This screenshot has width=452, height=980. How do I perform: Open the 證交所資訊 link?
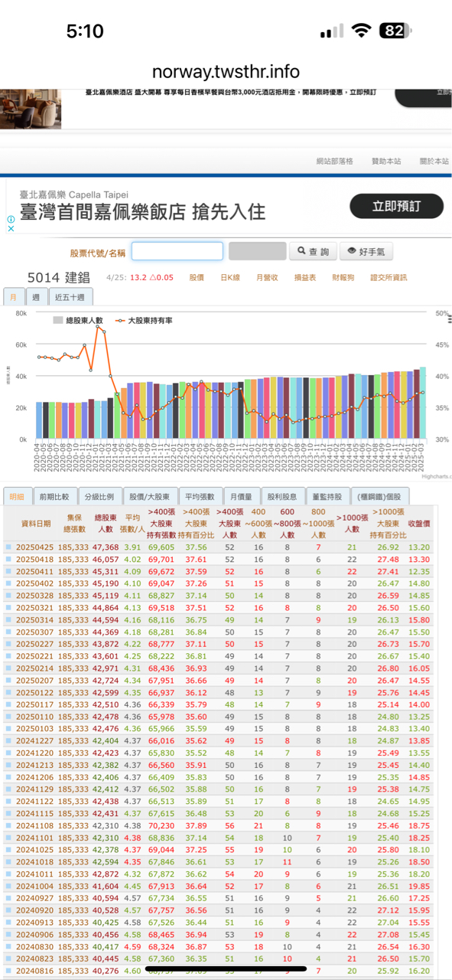point(389,277)
